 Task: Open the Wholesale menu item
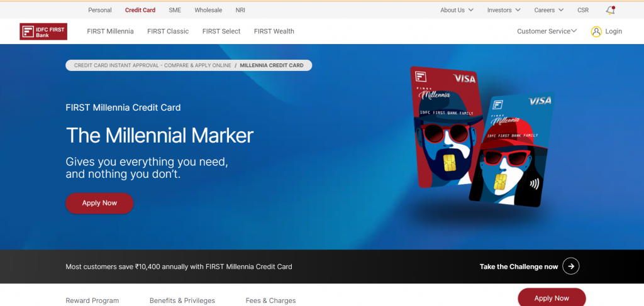208,10
